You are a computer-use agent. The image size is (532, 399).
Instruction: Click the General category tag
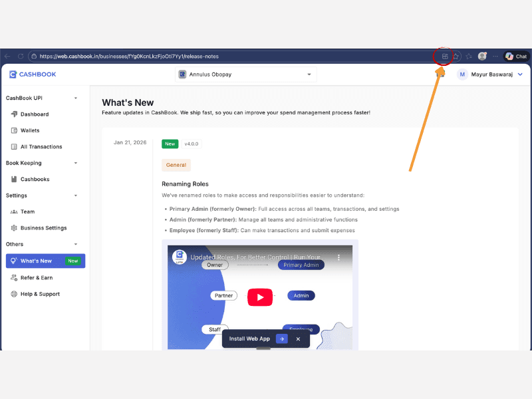tap(176, 165)
